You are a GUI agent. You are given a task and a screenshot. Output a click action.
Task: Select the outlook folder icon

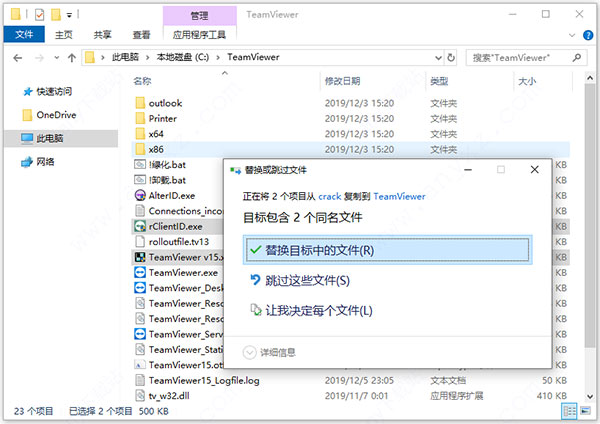[x=140, y=103]
